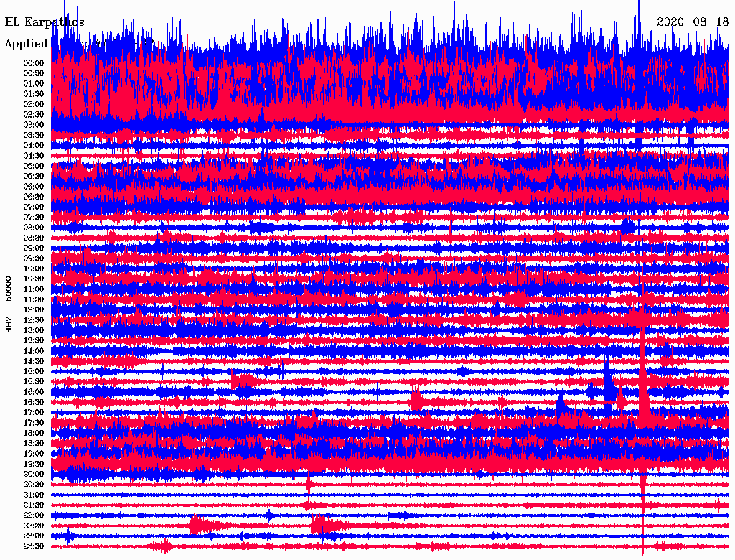
Task: Select the 19:30 time label
Action: (34, 465)
